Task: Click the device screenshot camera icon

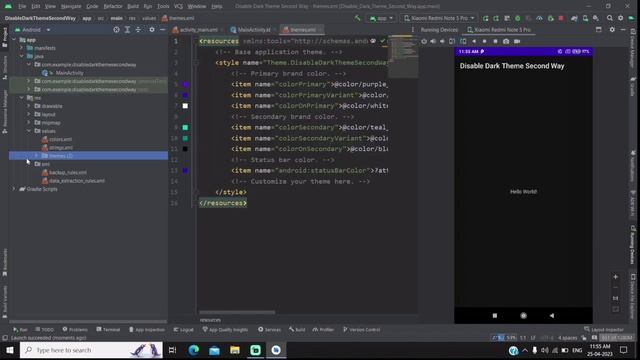Action: [506, 41]
